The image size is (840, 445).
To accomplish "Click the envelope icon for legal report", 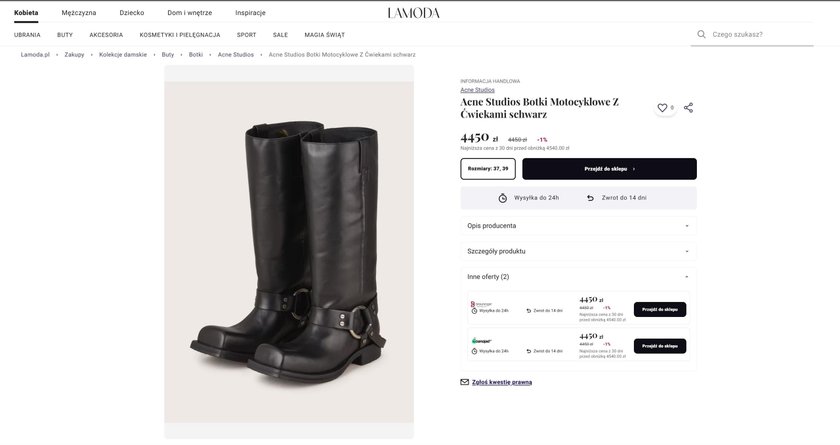I will (x=465, y=382).
